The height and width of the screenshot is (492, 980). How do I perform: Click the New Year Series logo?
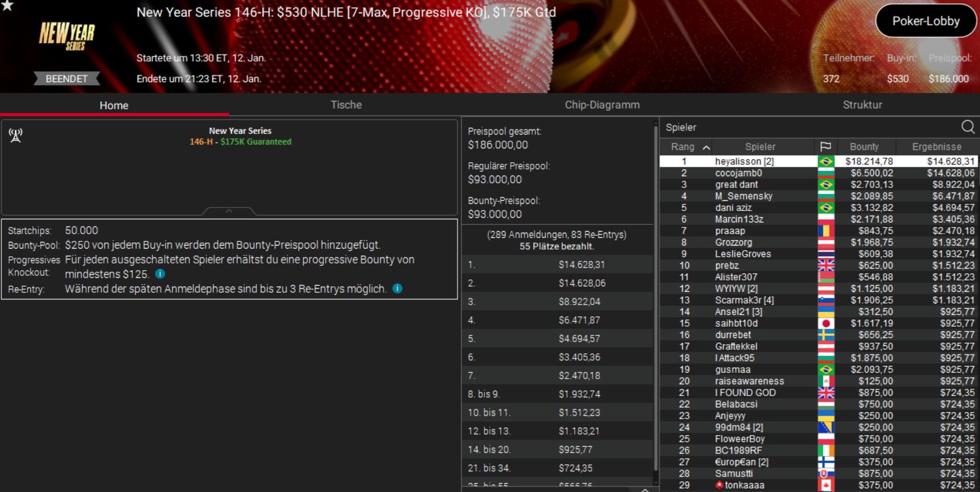[67, 35]
